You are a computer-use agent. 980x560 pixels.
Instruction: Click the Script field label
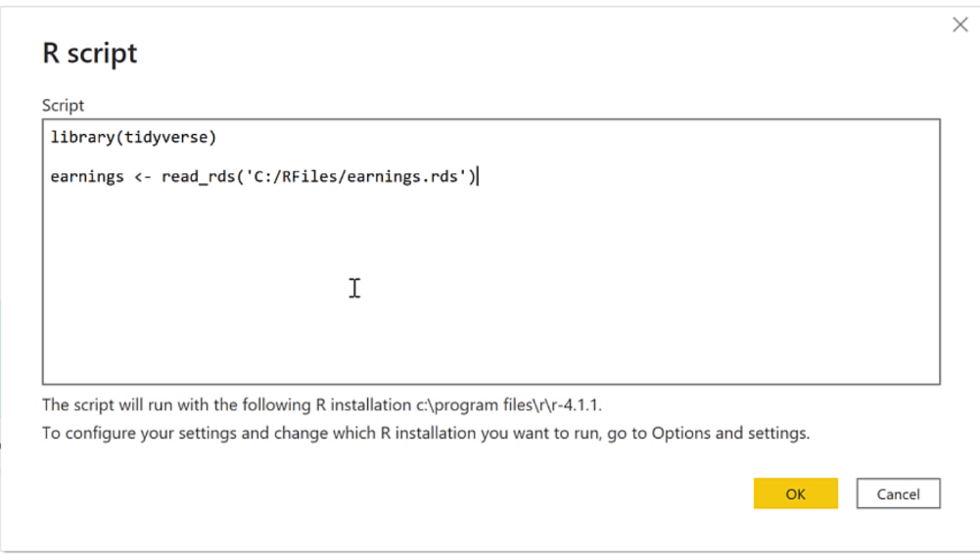pos(63,106)
